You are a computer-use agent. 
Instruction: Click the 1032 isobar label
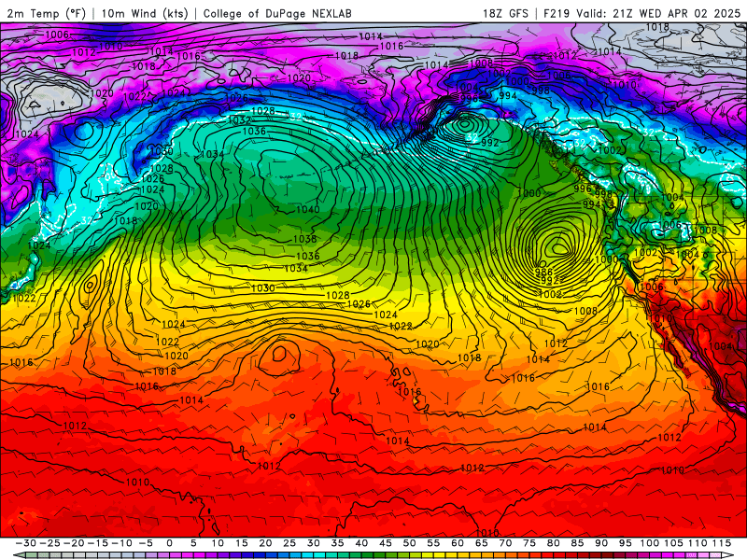(x=240, y=120)
